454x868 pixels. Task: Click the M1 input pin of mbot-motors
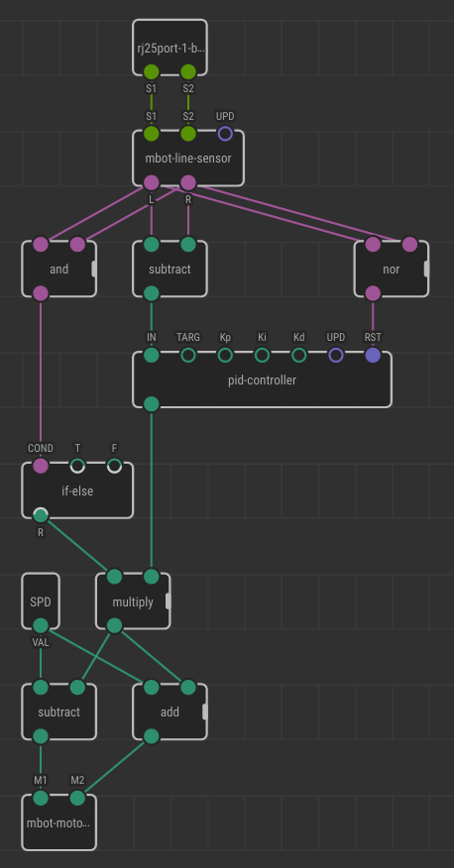(x=41, y=799)
